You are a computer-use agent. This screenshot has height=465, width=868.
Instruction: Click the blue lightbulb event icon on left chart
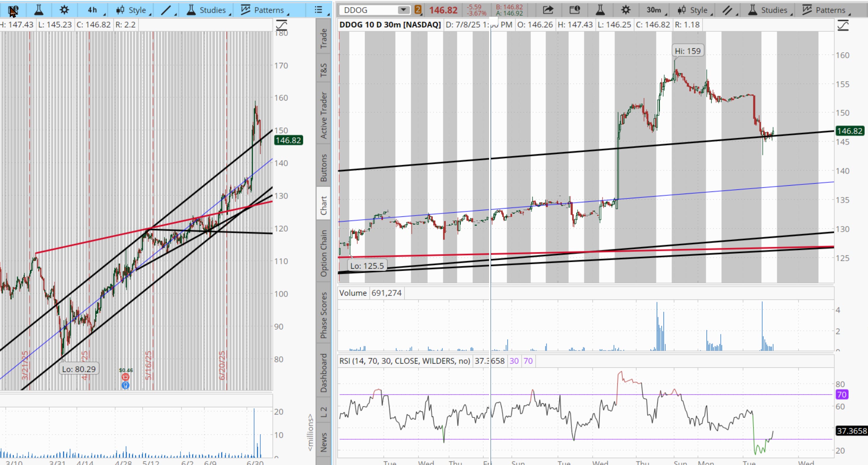coord(125,385)
